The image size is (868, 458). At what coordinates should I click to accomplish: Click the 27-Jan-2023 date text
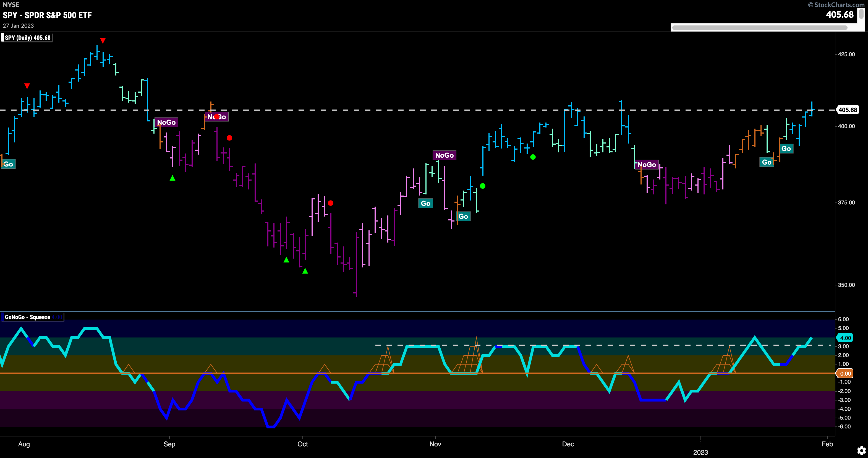18,26
